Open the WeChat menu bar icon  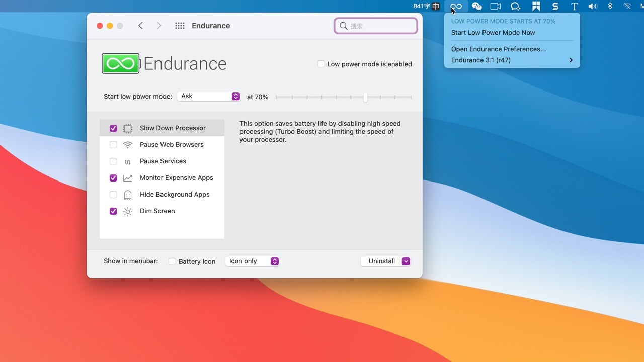pos(476,6)
